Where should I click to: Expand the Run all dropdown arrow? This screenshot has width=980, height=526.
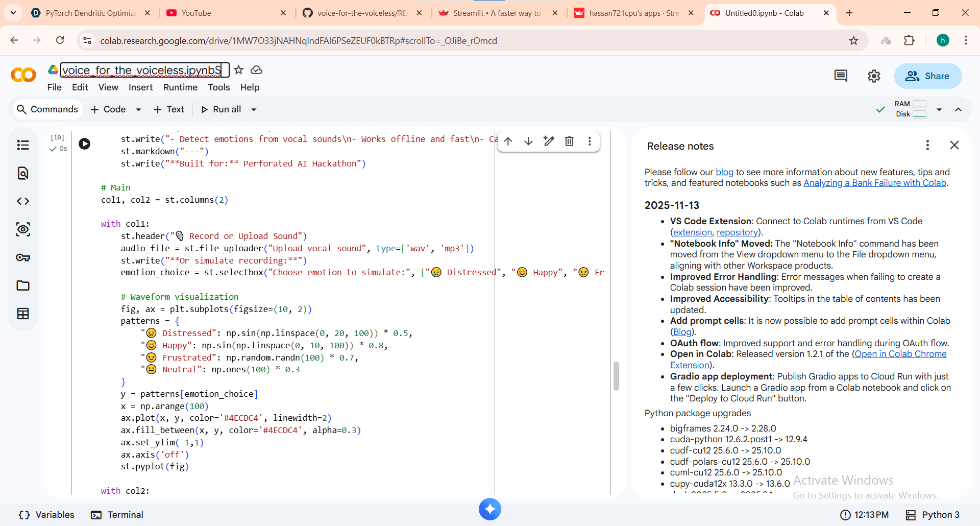click(254, 109)
